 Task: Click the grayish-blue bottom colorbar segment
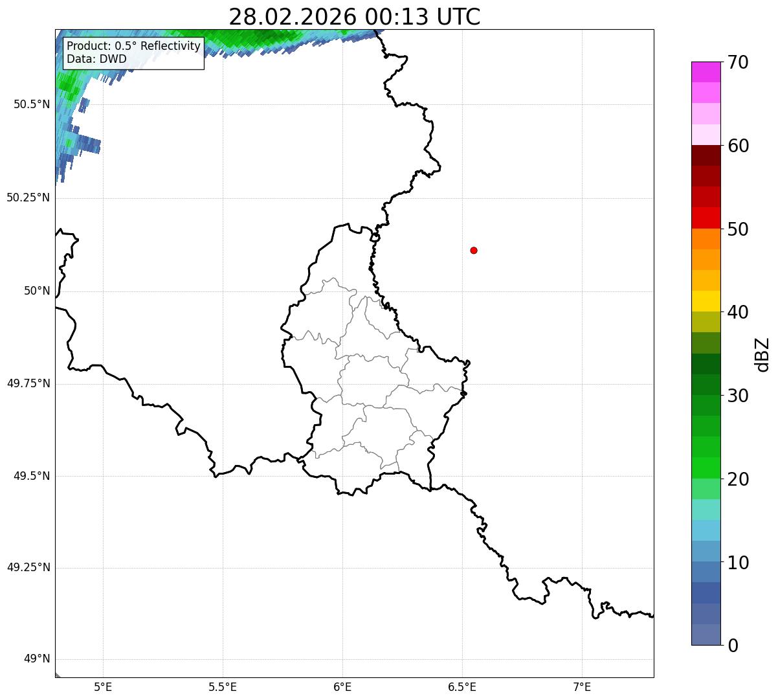point(706,635)
